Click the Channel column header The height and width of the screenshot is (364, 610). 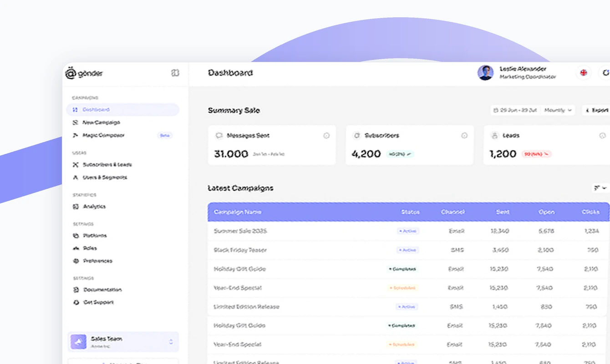coord(453,212)
